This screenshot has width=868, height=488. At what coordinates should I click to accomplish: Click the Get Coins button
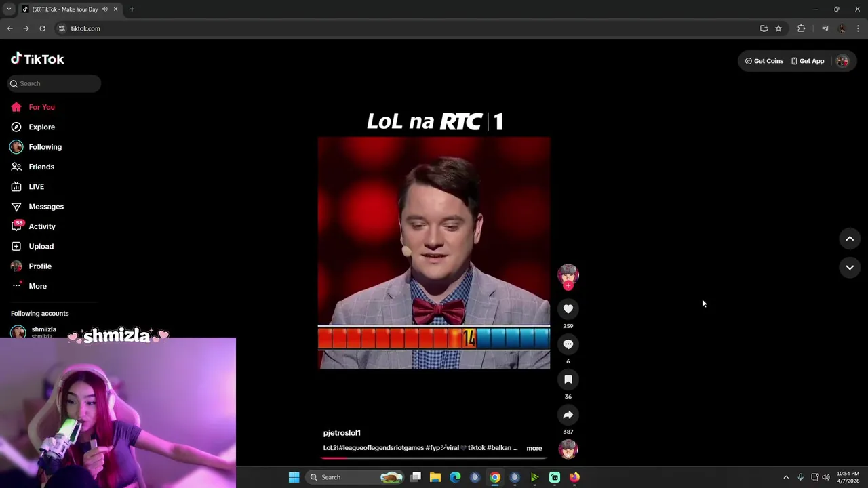(x=764, y=61)
